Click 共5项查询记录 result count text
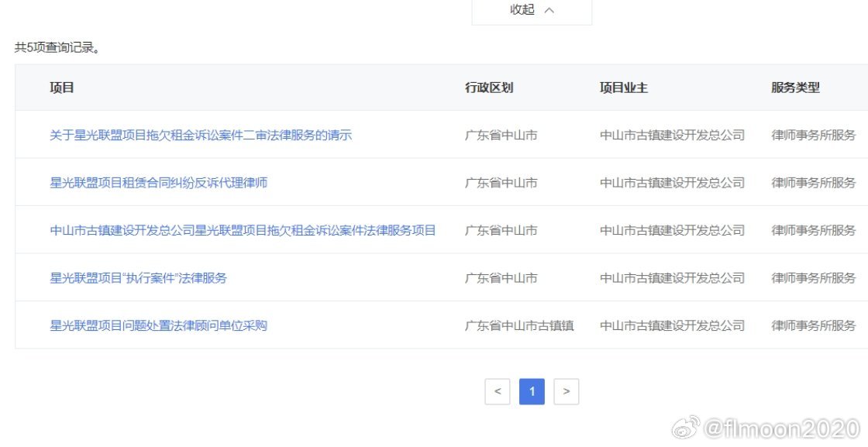Image resolution: width=868 pixels, height=447 pixels. pos(57,47)
